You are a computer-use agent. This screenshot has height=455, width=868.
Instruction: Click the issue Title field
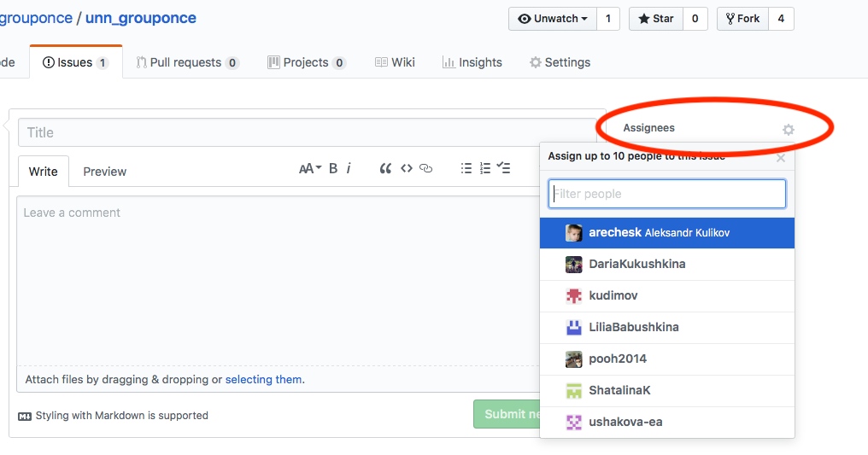pos(308,132)
